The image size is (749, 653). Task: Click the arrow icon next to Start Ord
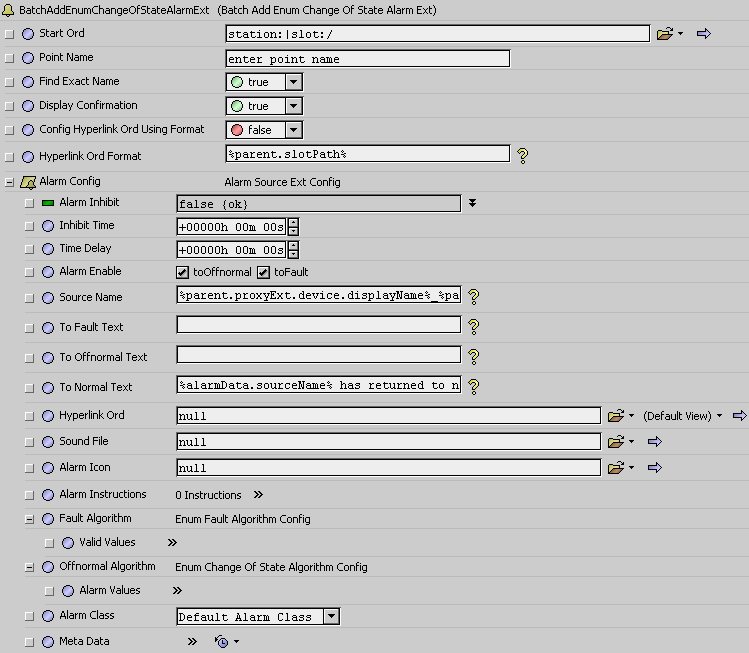703,34
